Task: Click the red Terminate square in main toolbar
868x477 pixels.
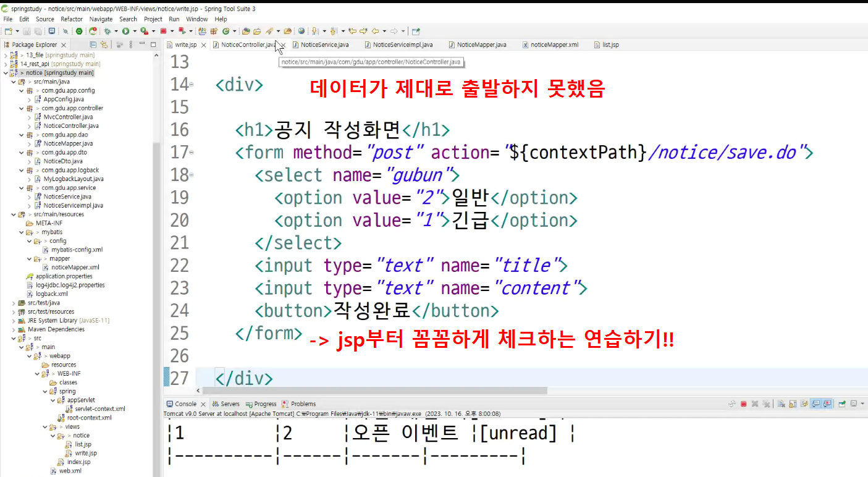Action: (x=163, y=31)
